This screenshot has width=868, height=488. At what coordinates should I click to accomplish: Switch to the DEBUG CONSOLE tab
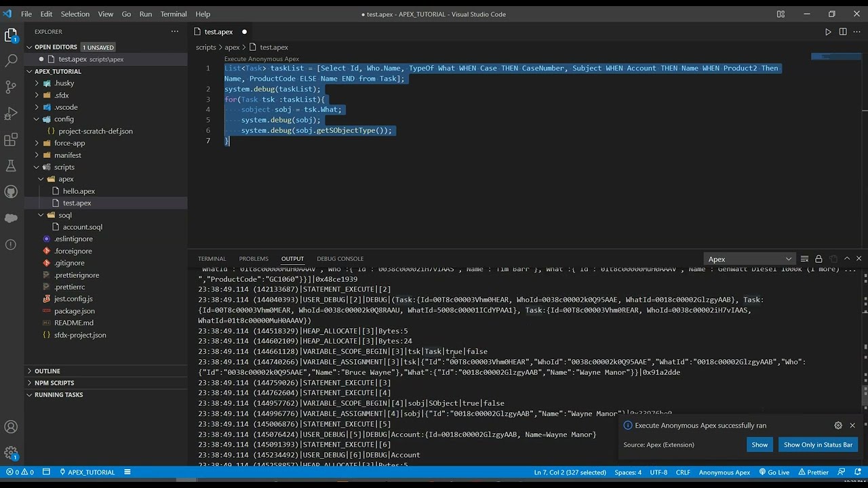[x=340, y=259]
